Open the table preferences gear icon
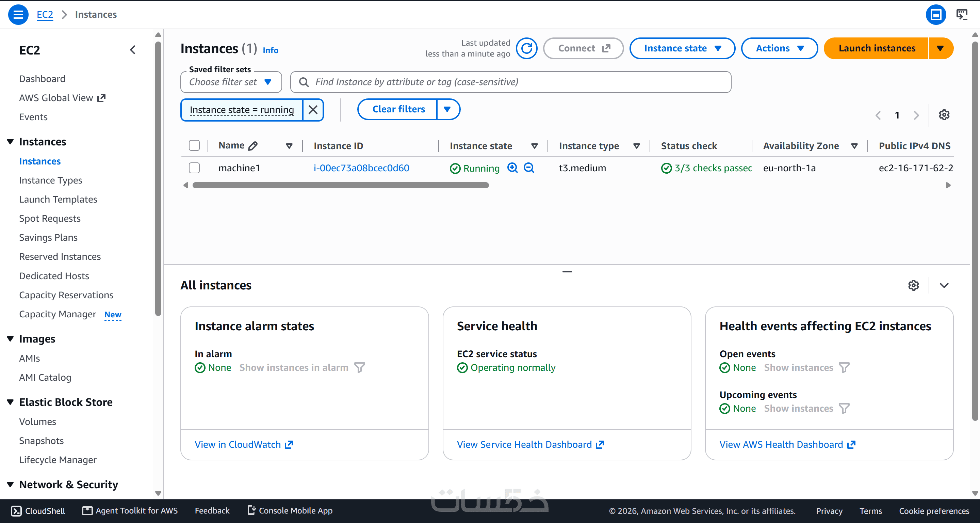This screenshot has width=980, height=523. click(x=944, y=114)
